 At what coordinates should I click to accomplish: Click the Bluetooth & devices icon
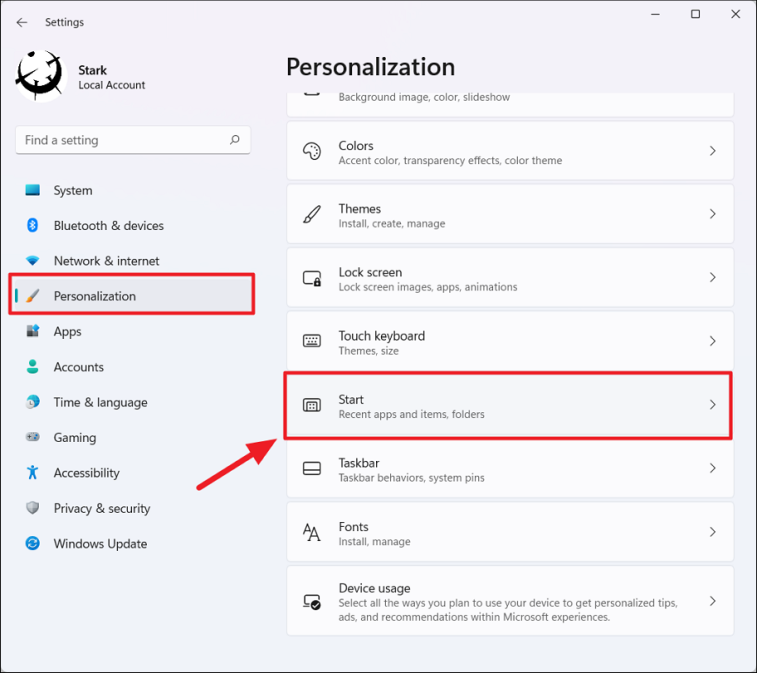pos(33,226)
